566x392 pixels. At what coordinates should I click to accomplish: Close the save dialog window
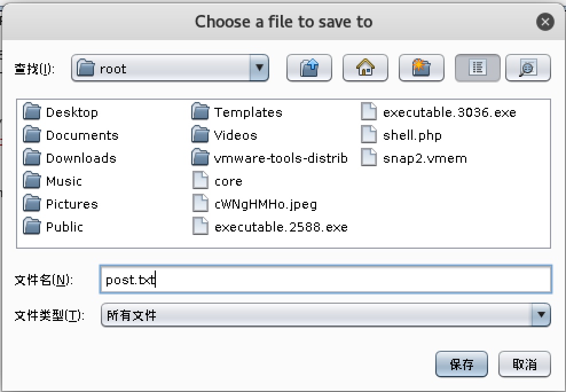tap(545, 22)
